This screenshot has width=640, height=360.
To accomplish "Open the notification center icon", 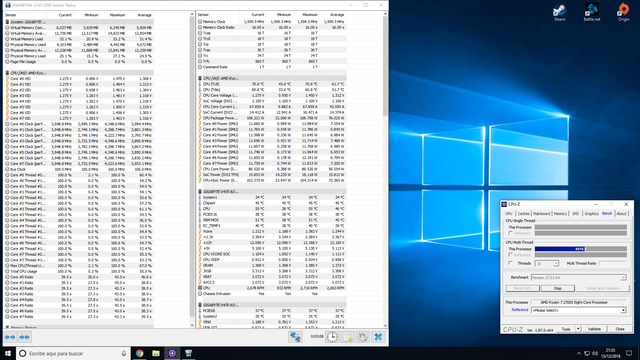I will [629, 353].
